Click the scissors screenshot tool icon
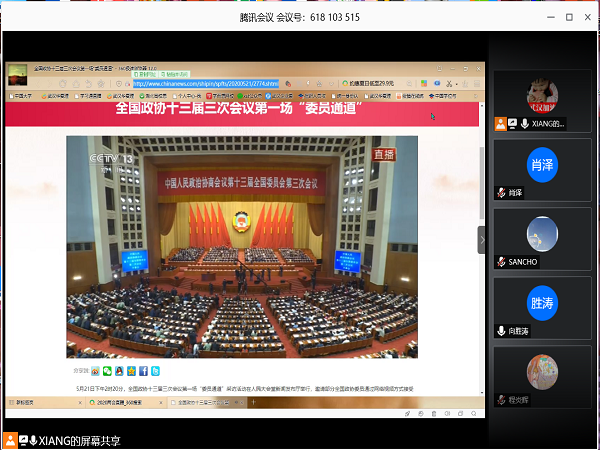Screen dimensions: 600x450 click(x=449, y=83)
